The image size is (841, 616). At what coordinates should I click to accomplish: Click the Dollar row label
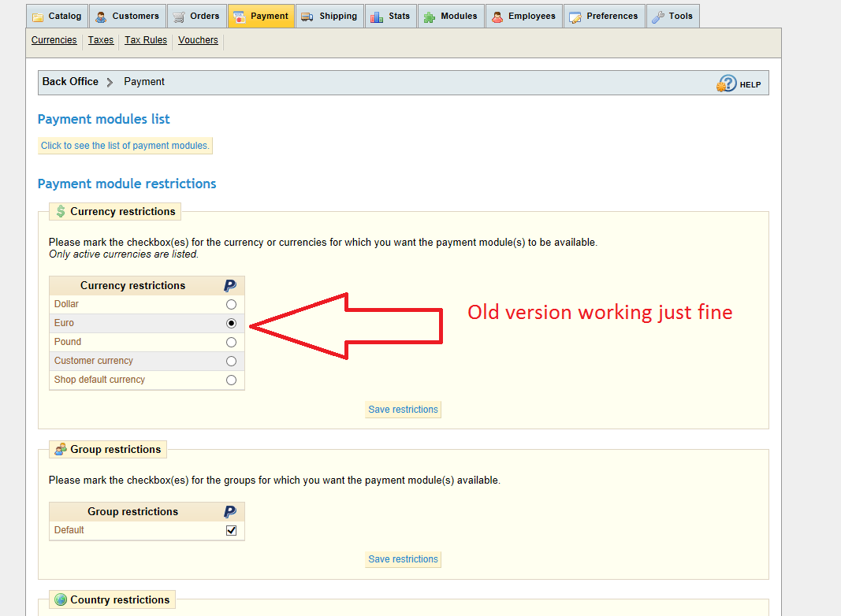tap(66, 304)
